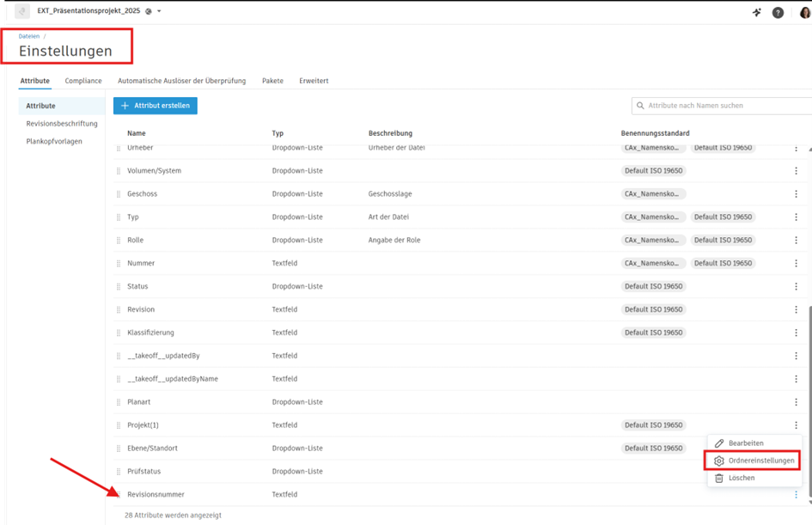Choose Löschen in the context menu

tap(741, 478)
